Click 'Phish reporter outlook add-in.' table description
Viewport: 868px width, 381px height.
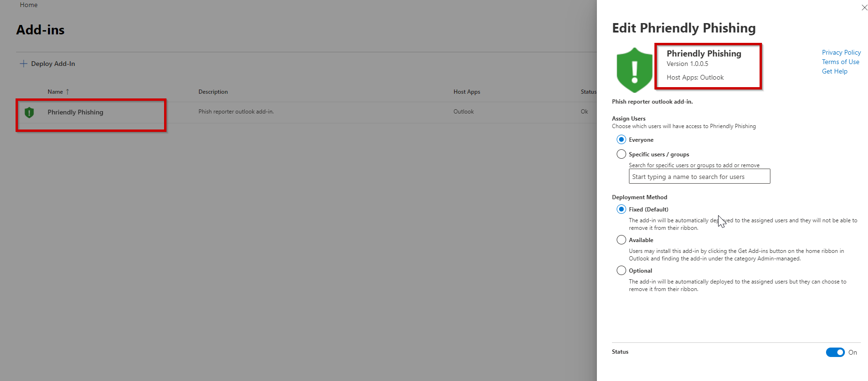(x=236, y=112)
